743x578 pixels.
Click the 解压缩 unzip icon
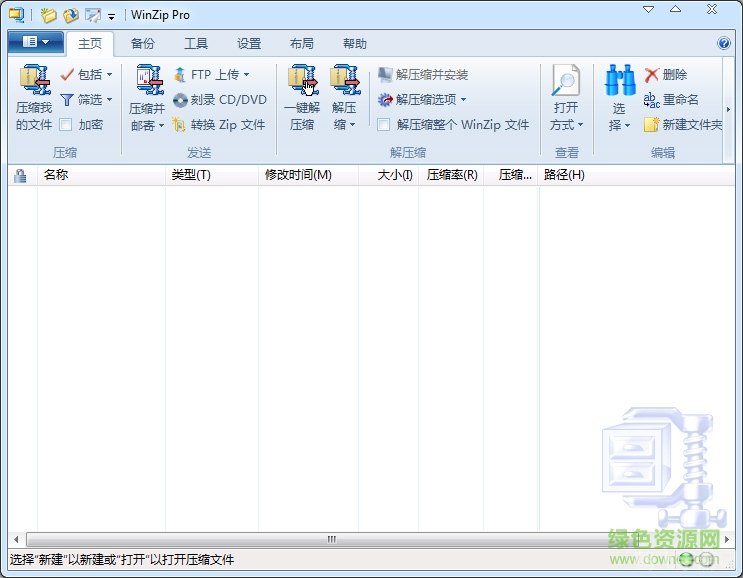coord(345,81)
